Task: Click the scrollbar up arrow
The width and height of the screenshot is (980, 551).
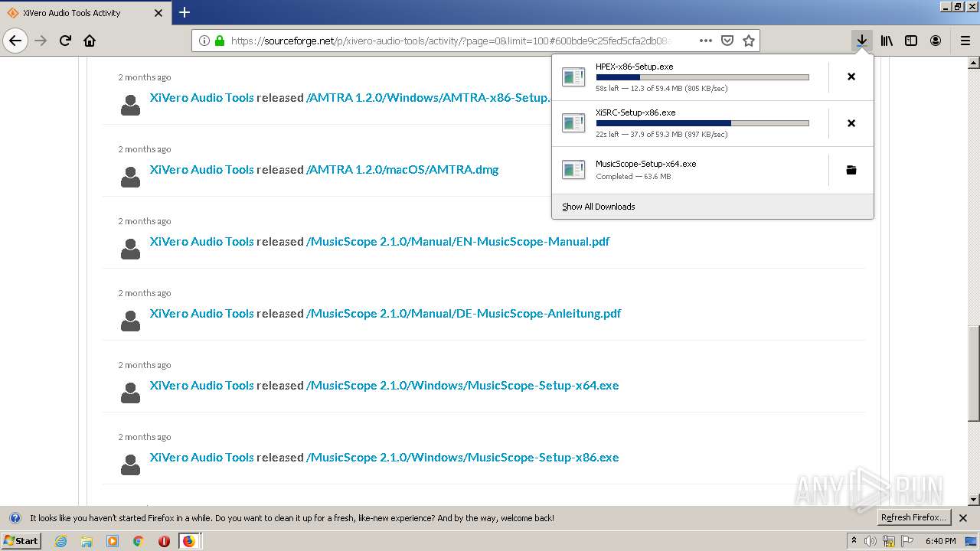Action: click(x=974, y=62)
